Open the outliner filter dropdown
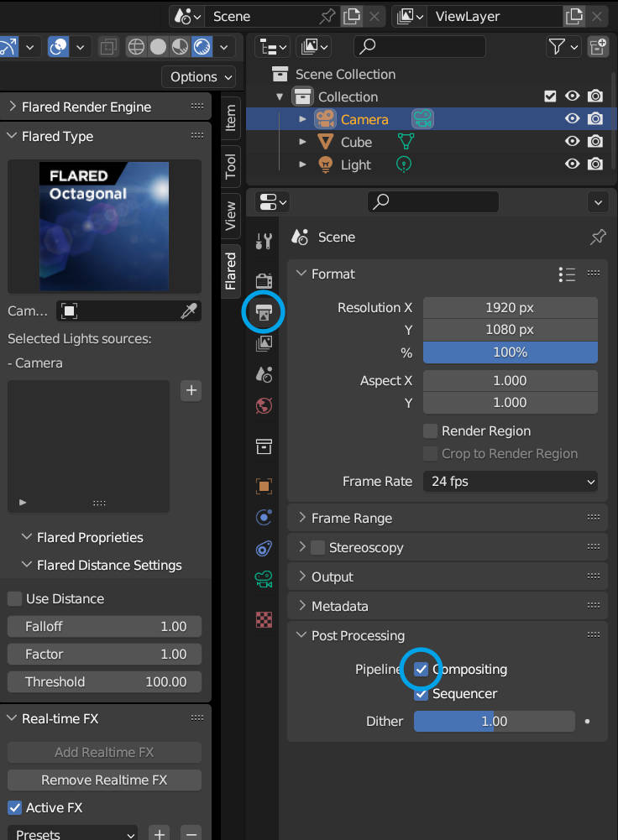Image resolution: width=618 pixels, height=840 pixels. click(563, 47)
